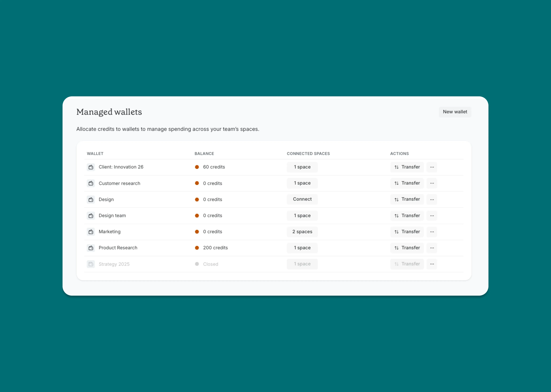Viewport: 551px width, 392px height.
Task: Open the 1 space chip for Design team
Action: [x=302, y=216]
